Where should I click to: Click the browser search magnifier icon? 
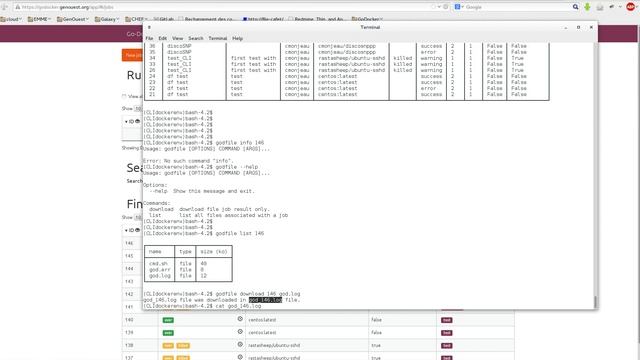point(576,7)
